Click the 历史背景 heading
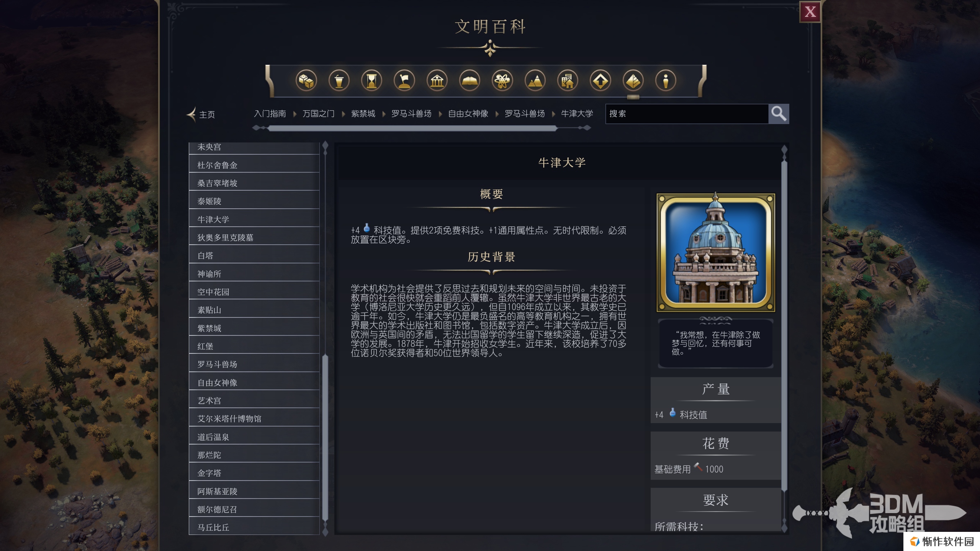The width and height of the screenshot is (980, 551). pyautogui.click(x=491, y=257)
